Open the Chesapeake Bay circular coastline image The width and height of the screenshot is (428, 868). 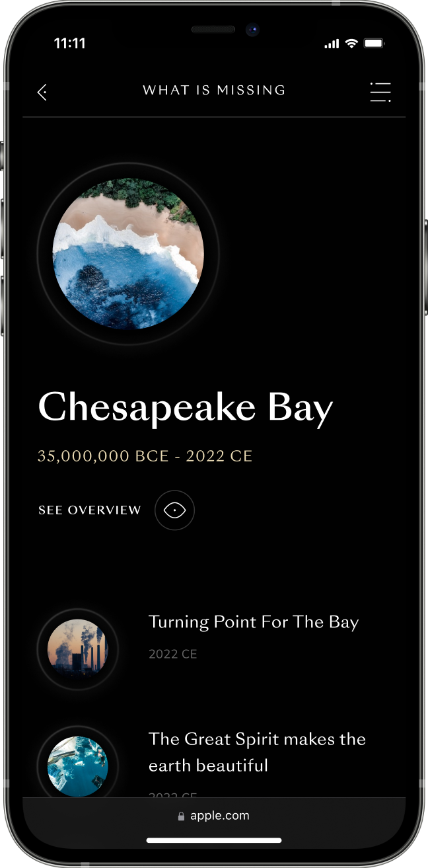(x=128, y=254)
